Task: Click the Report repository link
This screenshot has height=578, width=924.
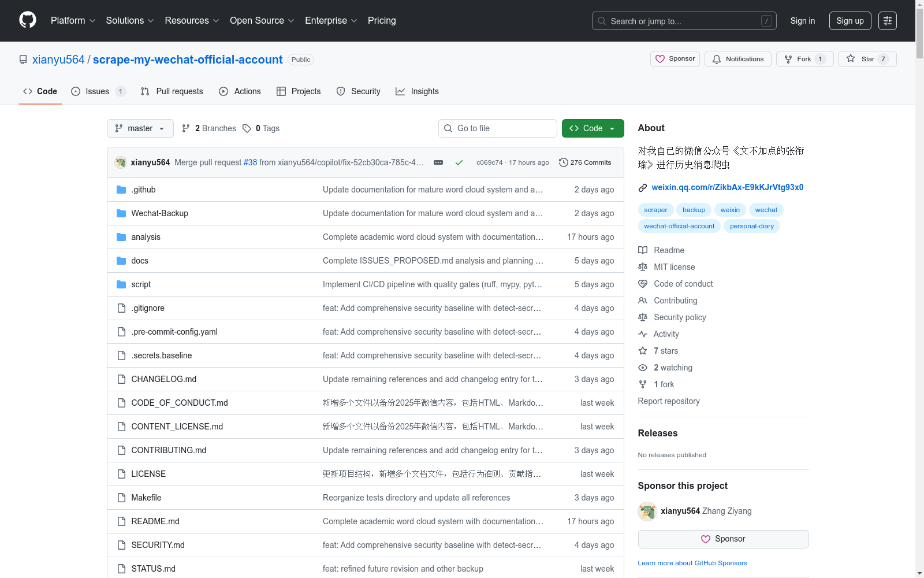Action: 669,401
